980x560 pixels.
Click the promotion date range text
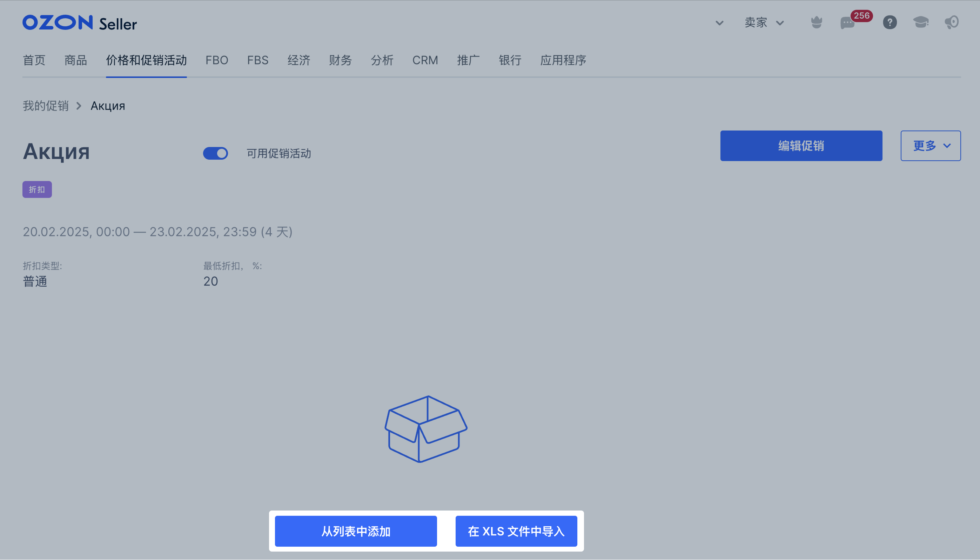pos(157,232)
